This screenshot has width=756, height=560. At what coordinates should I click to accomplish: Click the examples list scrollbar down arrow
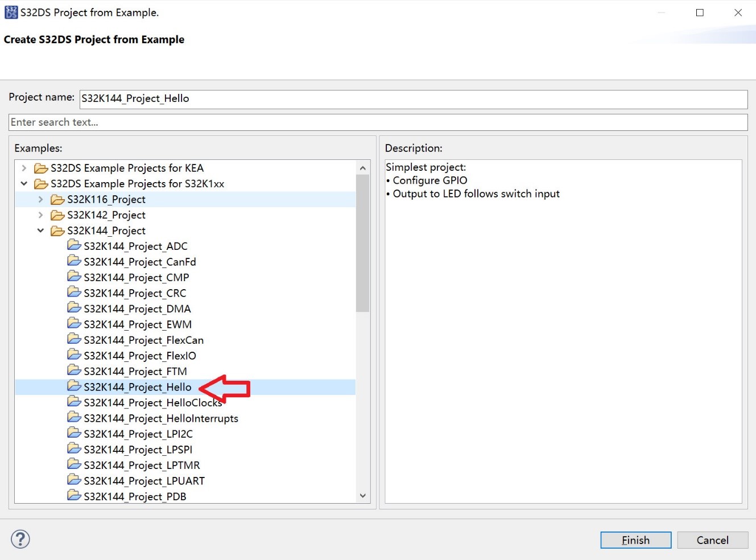[x=363, y=496]
